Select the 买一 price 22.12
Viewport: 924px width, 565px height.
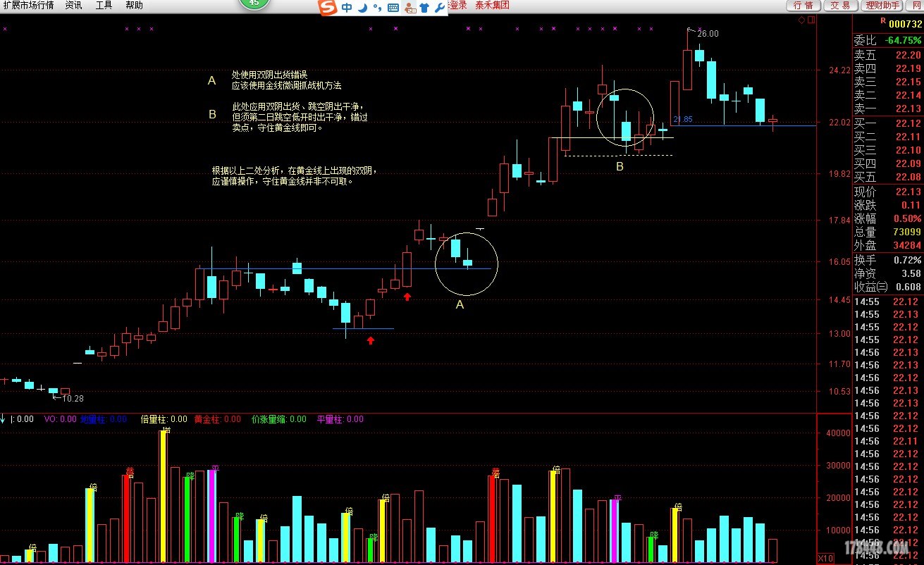pos(908,123)
